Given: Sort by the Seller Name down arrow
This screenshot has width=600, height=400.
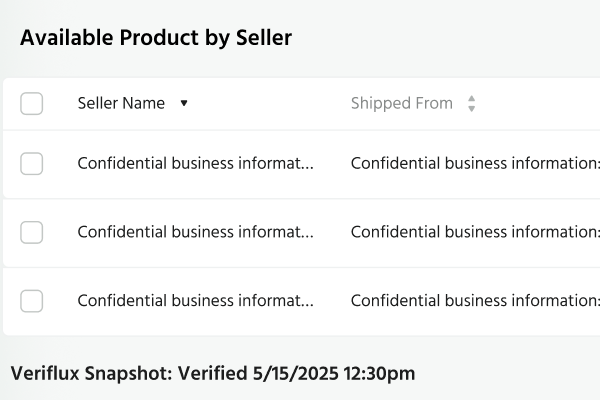Looking at the screenshot, I should point(184,104).
